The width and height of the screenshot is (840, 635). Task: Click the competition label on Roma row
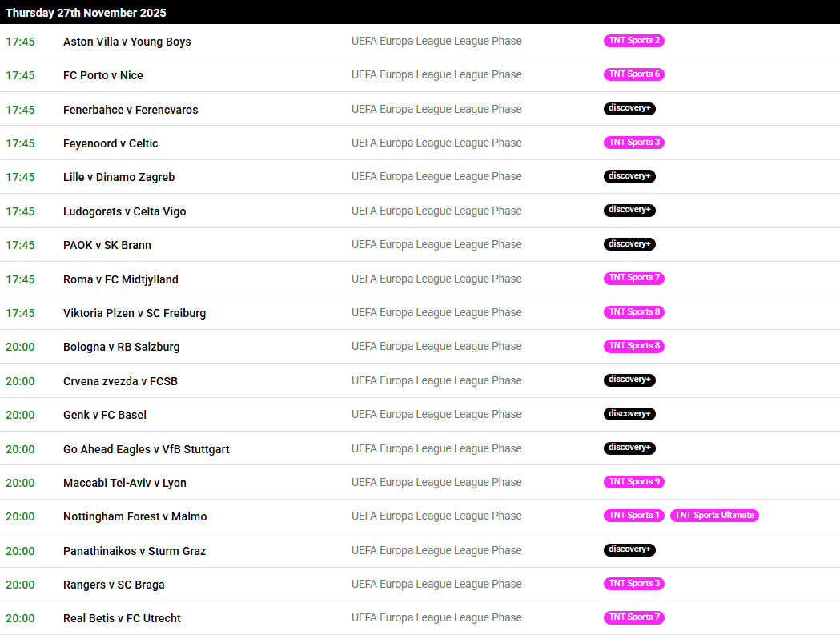(436, 279)
